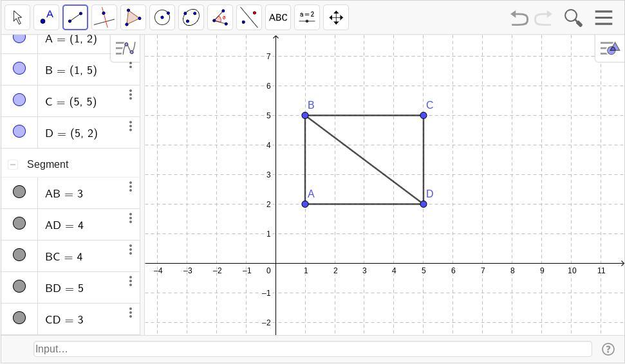Click point D on the graph
The height and width of the screenshot is (364, 625).
point(424,205)
